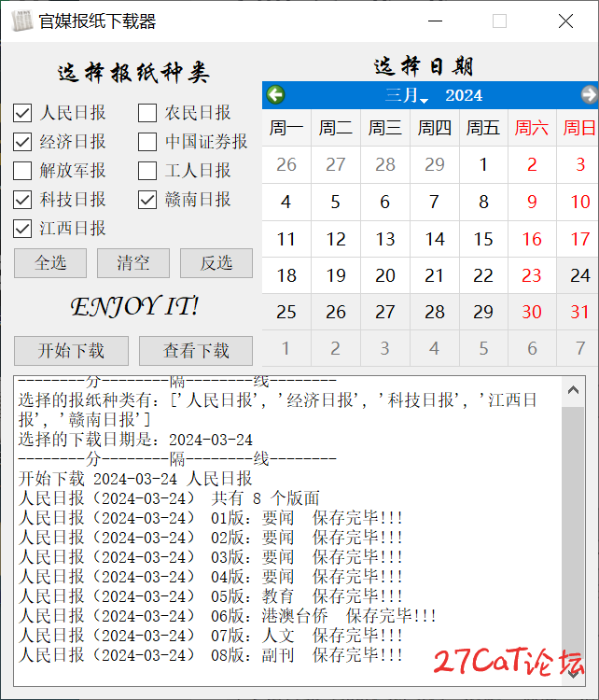Open downloads via 查看下载 button
Viewport: 599px width, 700px height.
pos(196,351)
